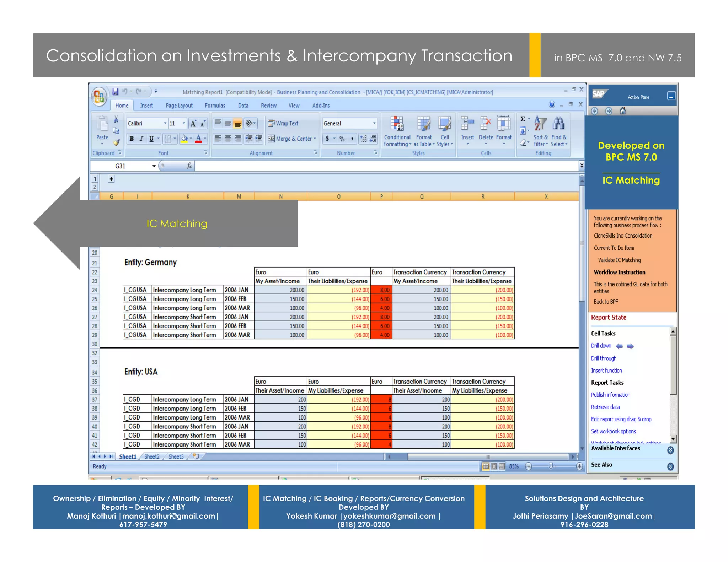Expand See Also section
This screenshot has width=728, height=562.
click(670, 466)
